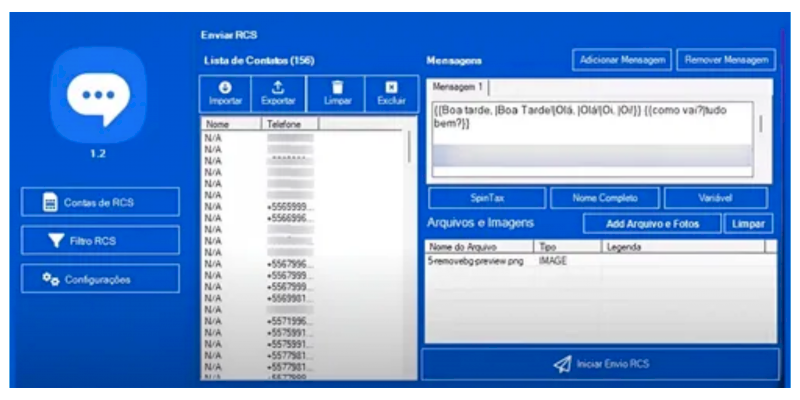Select the Mensagem 1 tab

point(457,88)
